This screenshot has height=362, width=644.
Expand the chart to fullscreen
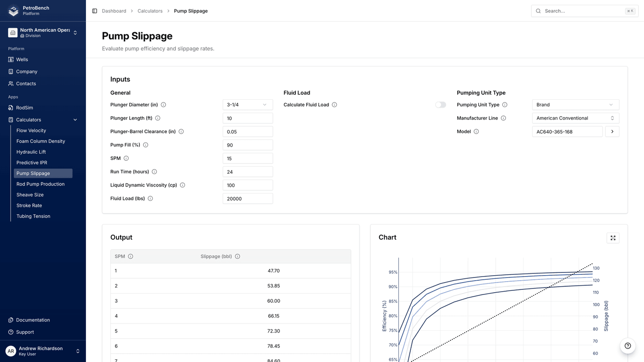click(612, 238)
